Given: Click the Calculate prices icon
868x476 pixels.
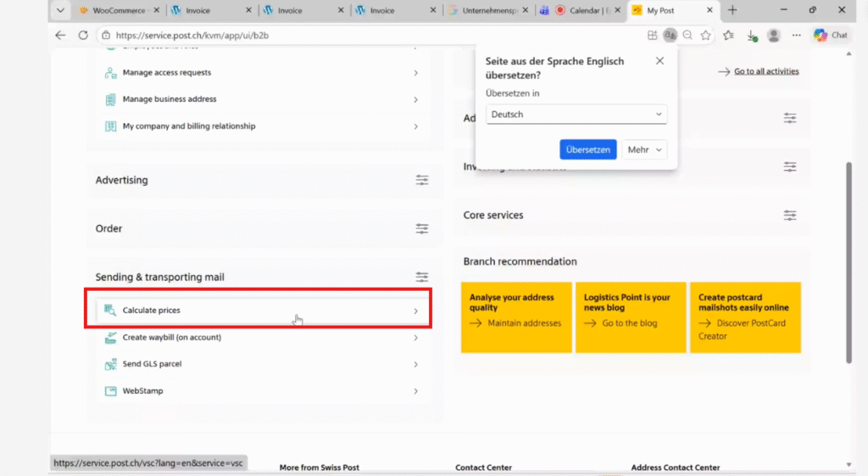Looking at the screenshot, I should (110, 311).
